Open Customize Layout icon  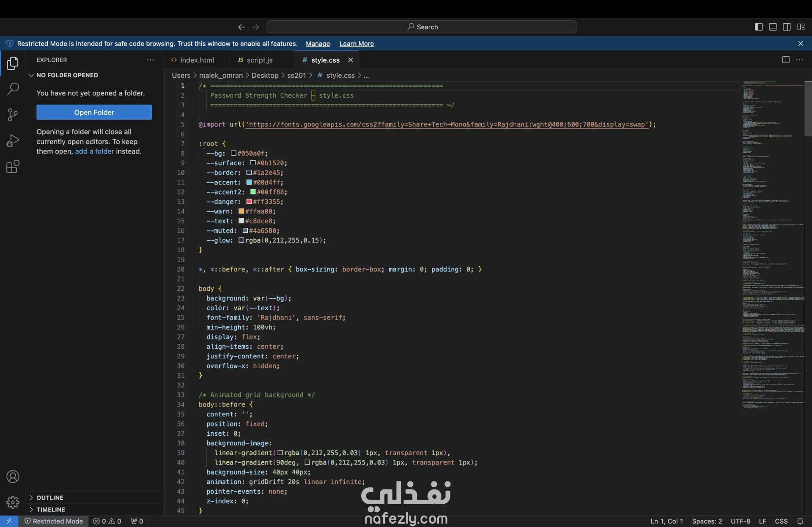pos(801,27)
